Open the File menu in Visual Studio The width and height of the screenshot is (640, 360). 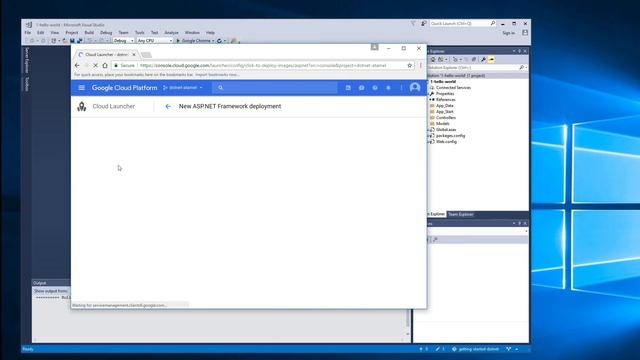click(28, 33)
